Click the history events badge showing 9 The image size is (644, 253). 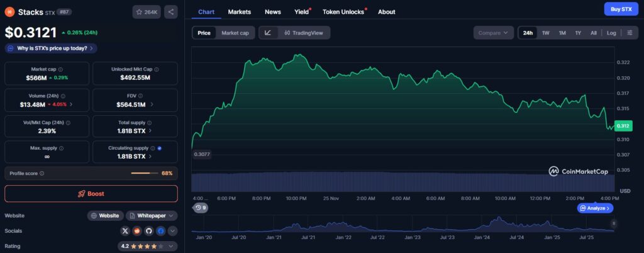click(x=201, y=208)
